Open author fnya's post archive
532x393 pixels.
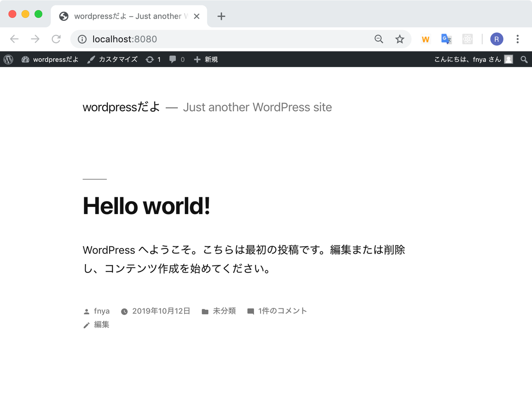(x=102, y=311)
